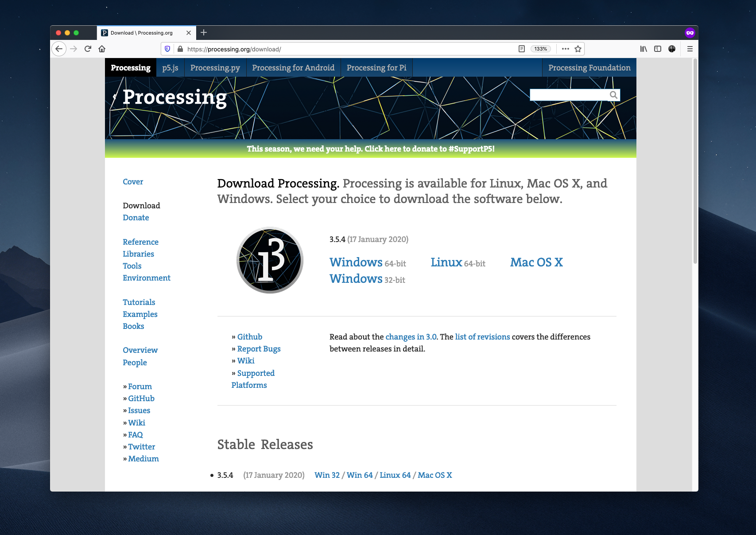This screenshot has width=756, height=535.
Task: Open the Libraries sidebar link
Action: pyautogui.click(x=138, y=254)
